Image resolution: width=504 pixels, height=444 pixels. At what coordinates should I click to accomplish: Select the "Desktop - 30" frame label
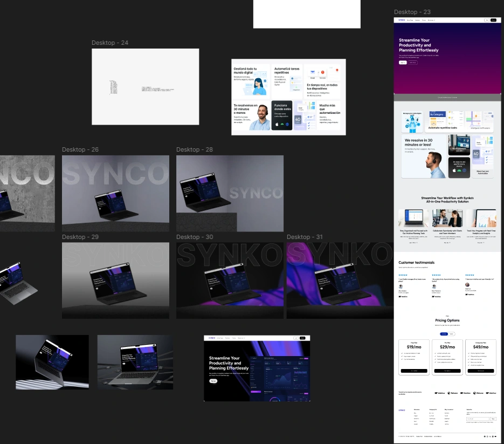click(x=195, y=237)
